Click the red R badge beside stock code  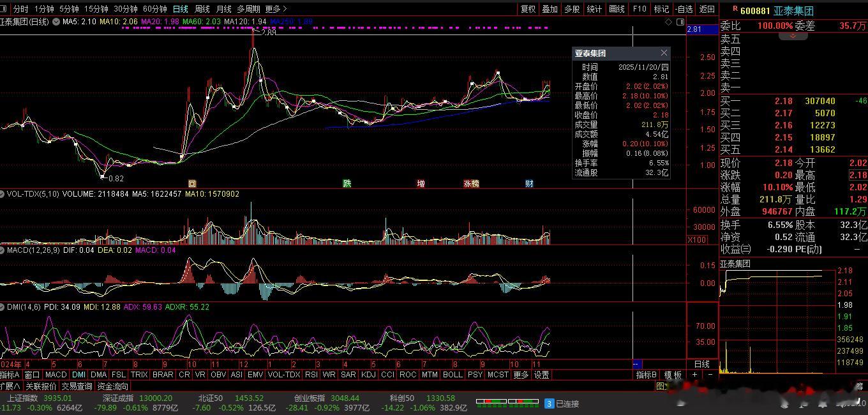[x=735, y=10]
